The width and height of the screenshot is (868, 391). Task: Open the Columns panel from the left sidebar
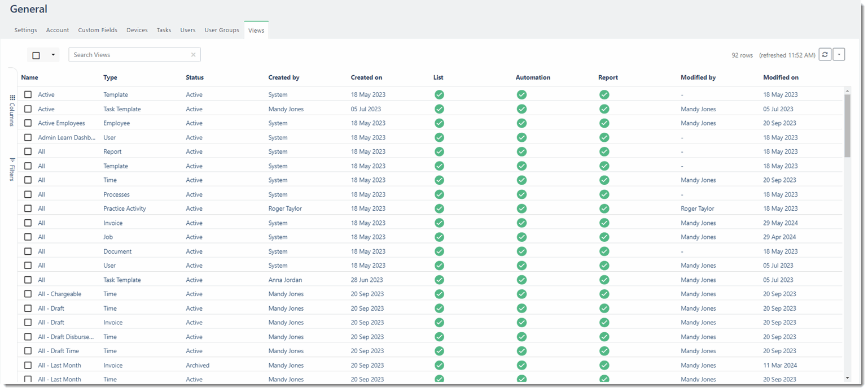click(11, 111)
